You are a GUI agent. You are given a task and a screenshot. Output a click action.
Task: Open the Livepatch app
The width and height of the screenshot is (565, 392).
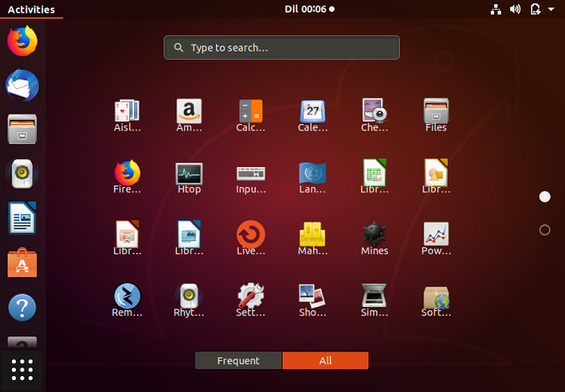pos(250,239)
